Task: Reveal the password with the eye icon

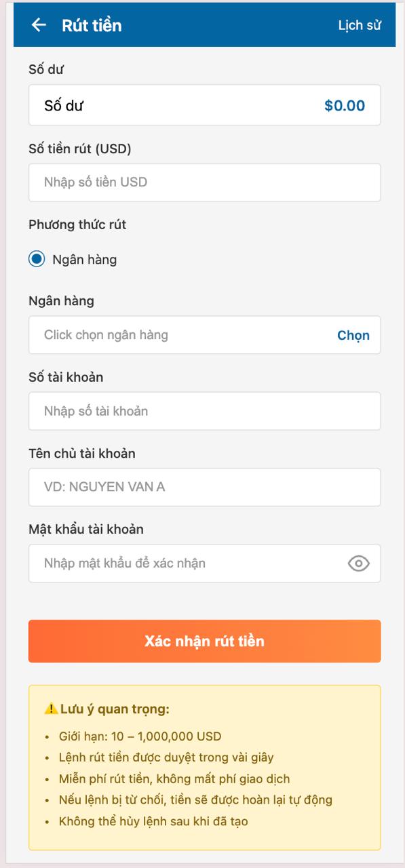Action: point(360,564)
